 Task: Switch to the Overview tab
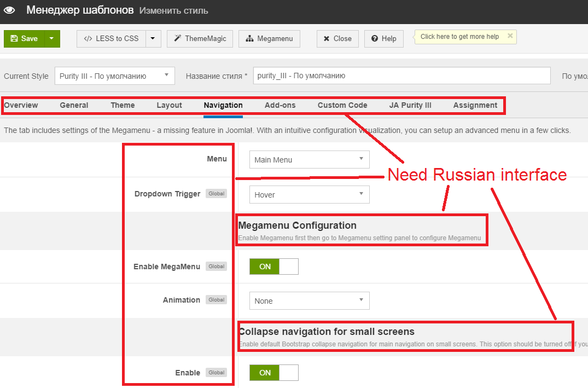coord(21,105)
